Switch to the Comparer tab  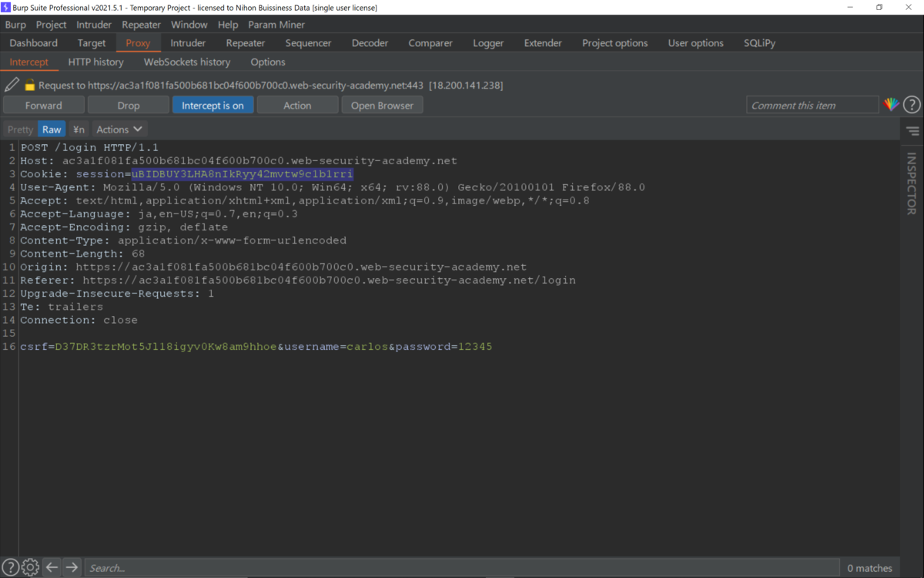coord(430,43)
